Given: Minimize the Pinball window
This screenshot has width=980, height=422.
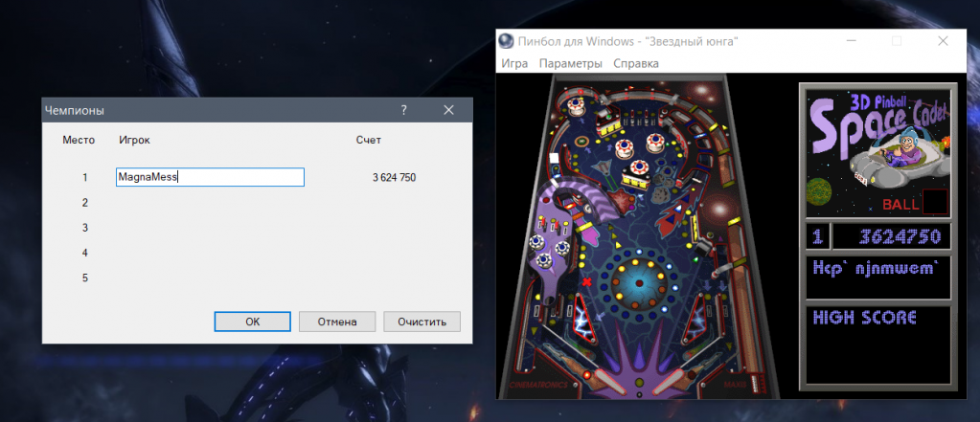Looking at the screenshot, I should [851, 41].
